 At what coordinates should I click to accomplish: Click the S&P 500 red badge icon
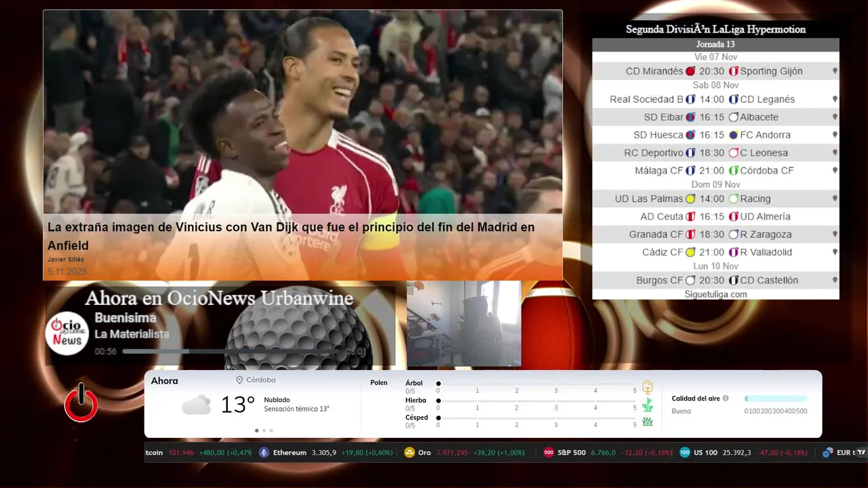[549, 453]
